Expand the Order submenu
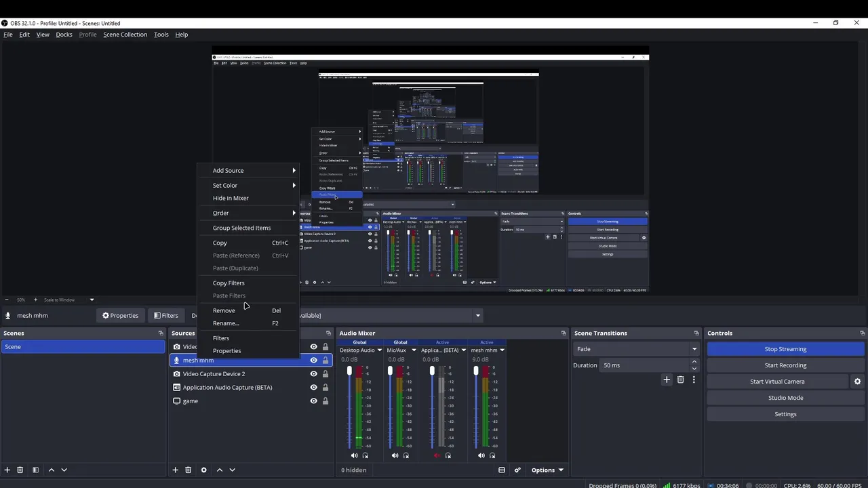Screen dimensions: 868x488 coord(294,213)
